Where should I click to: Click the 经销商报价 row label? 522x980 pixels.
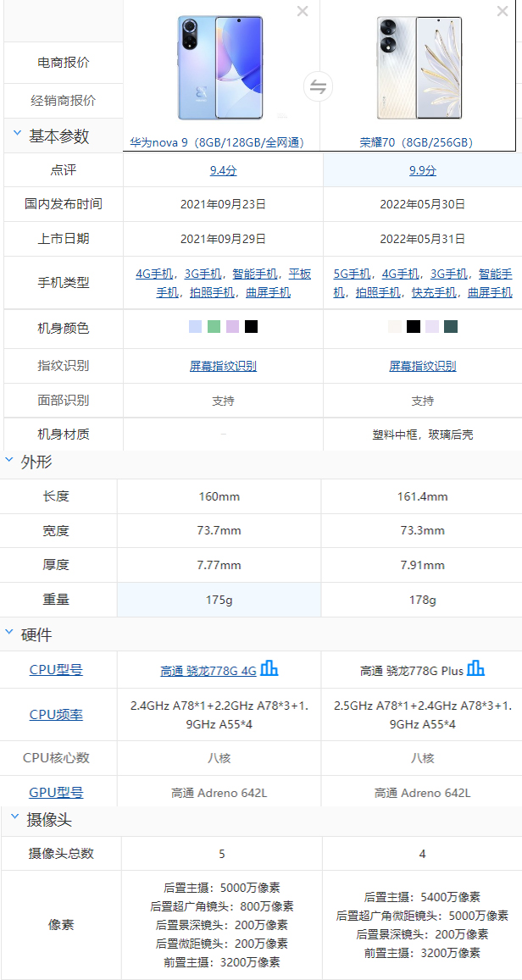click(64, 101)
